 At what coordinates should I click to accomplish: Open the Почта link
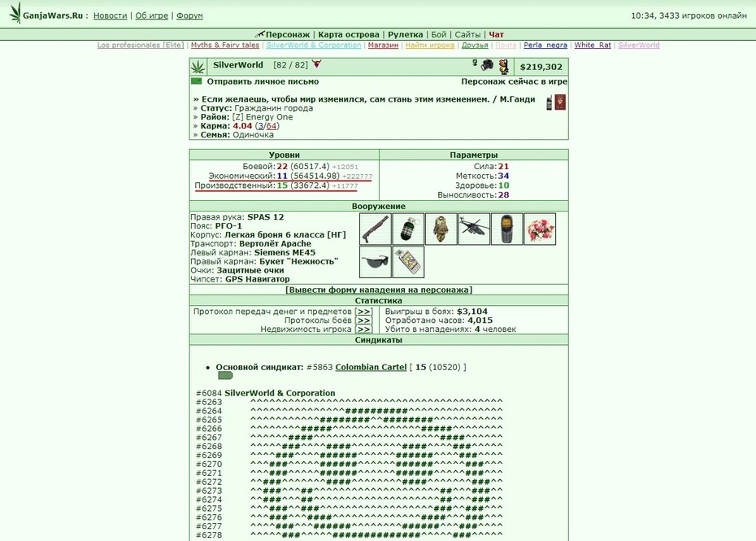point(506,45)
